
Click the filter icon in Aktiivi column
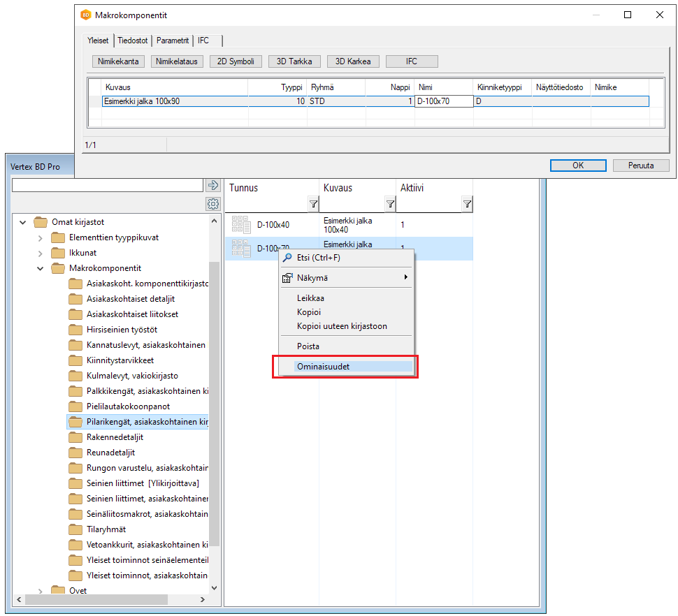tap(467, 204)
